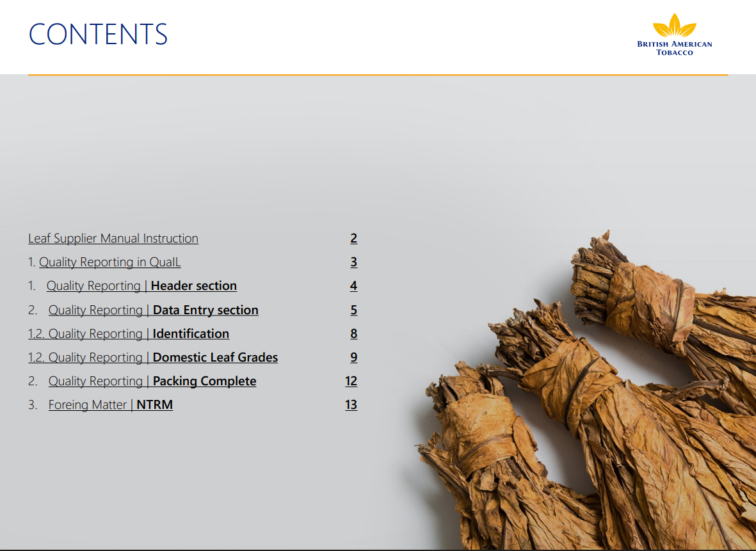This screenshot has height=551, width=756.
Task: Select page number 4 for Header section
Action: coord(353,286)
